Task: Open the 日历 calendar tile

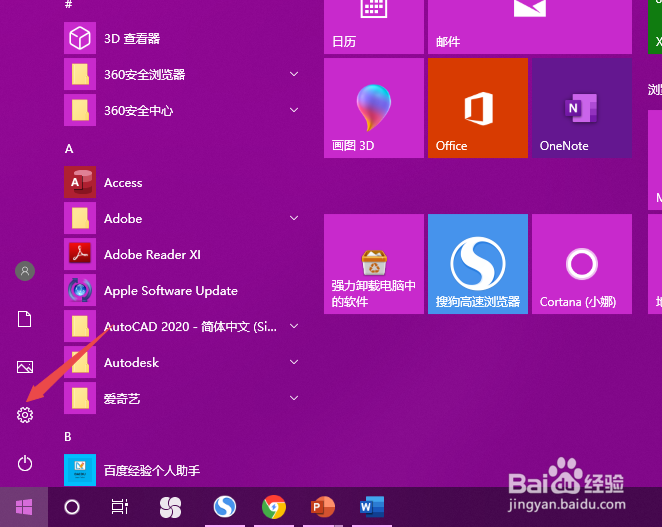Action: point(374,26)
